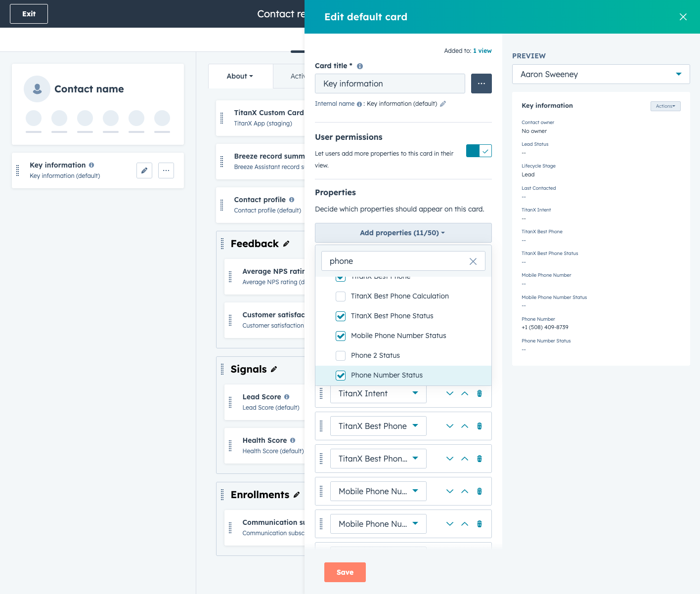This screenshot has width=700, height=594.
Task: Open the Actions dropdown in the preview card
Action: coord(665,106)
